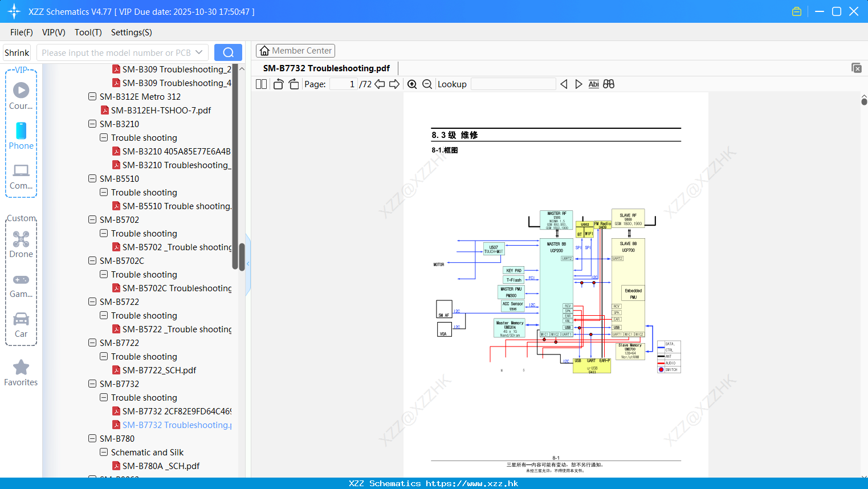Screen dimensions: 868x489
Task: Toggle two-page layout view icon
Action: click(x=261, y=84)
